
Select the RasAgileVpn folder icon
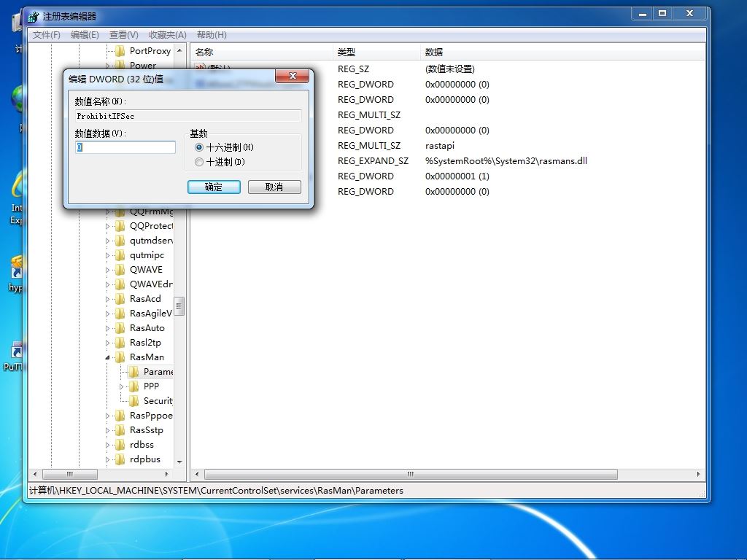(x=120, y=314)
